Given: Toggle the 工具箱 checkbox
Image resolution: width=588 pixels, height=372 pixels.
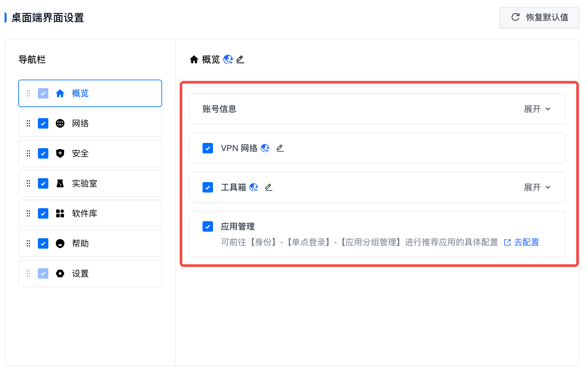Looking at the screenshot, I should [x=208, y=187].
